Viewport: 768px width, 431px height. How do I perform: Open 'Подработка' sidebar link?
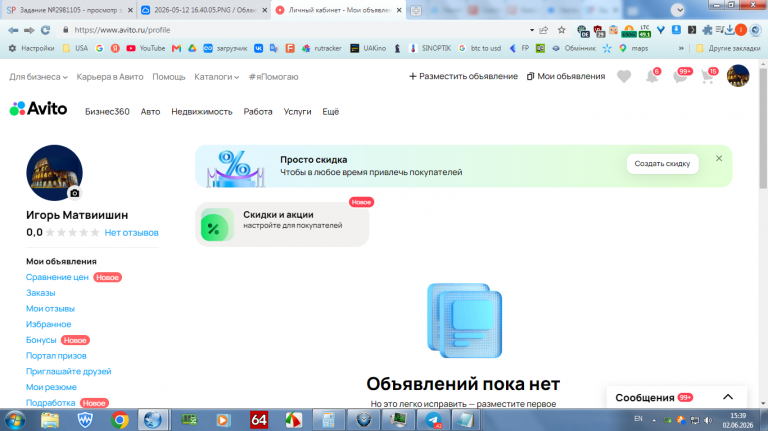tap(50, 403)
